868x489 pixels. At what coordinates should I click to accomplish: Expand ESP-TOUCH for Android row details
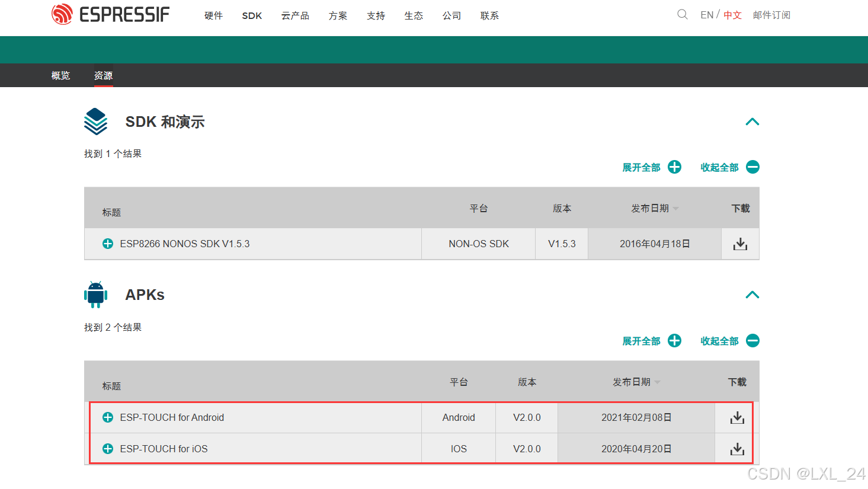tap(108, 417)
